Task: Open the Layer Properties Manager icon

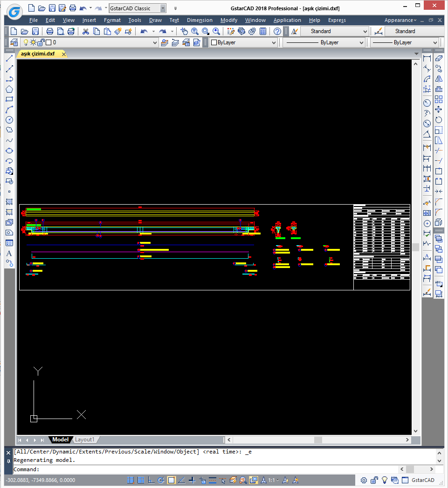Action: click(14, 42)
